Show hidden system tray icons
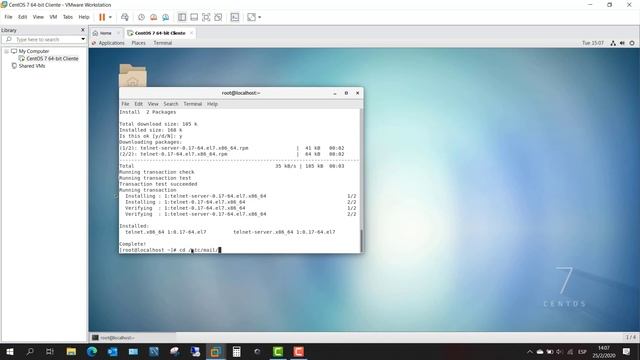 (530, 351)
